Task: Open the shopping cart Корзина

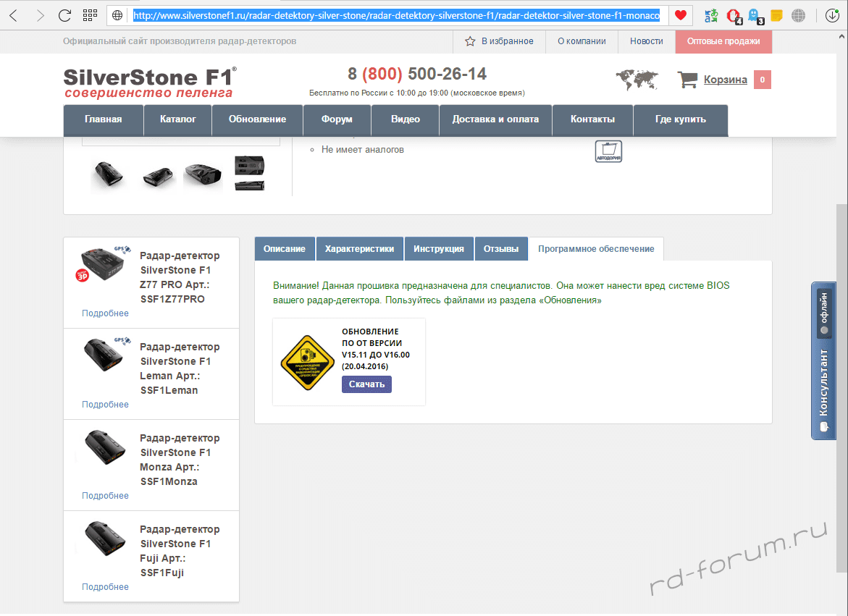Action: (x=725, y=80)
